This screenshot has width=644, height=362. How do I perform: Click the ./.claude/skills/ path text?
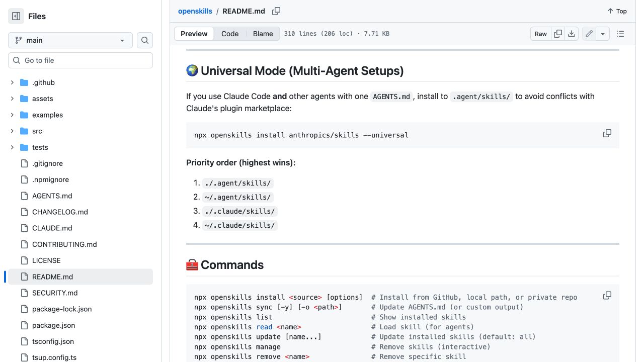click(x=240, y=211)
